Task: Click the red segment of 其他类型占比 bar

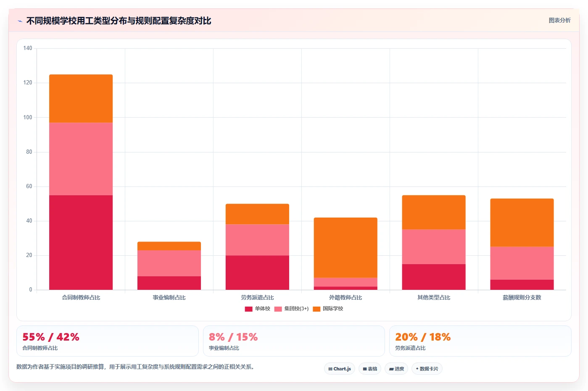Action: (x=434, y=277)
